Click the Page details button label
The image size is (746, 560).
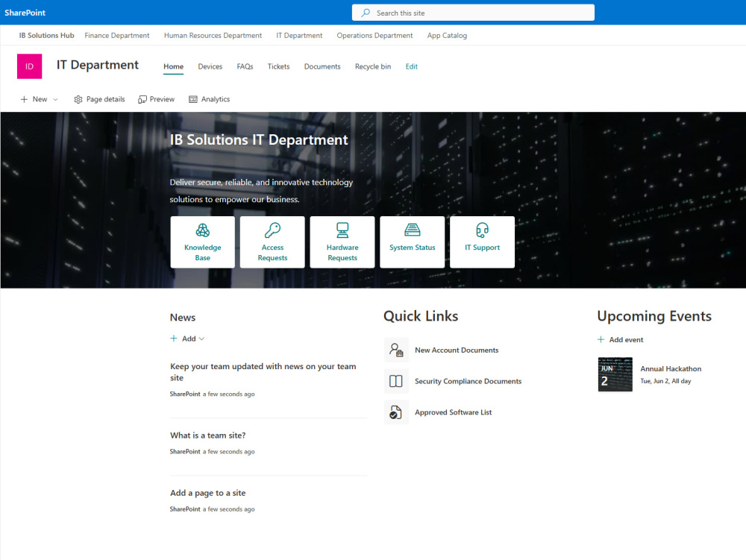pos(106,99)
